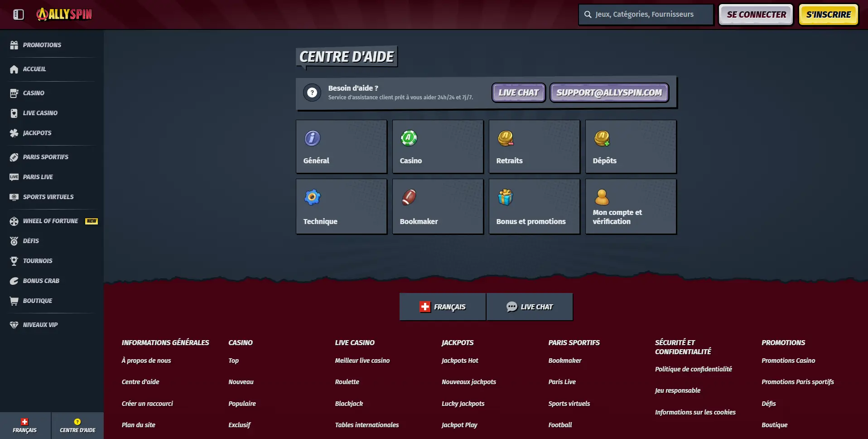Open the sidebar bottom Français language switcher

[25, 425]
